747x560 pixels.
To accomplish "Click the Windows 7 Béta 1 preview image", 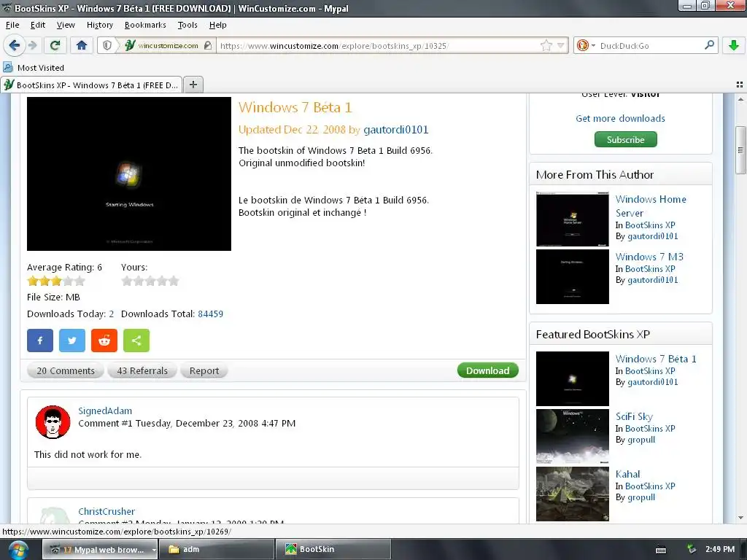I will [x=129, y=174].
